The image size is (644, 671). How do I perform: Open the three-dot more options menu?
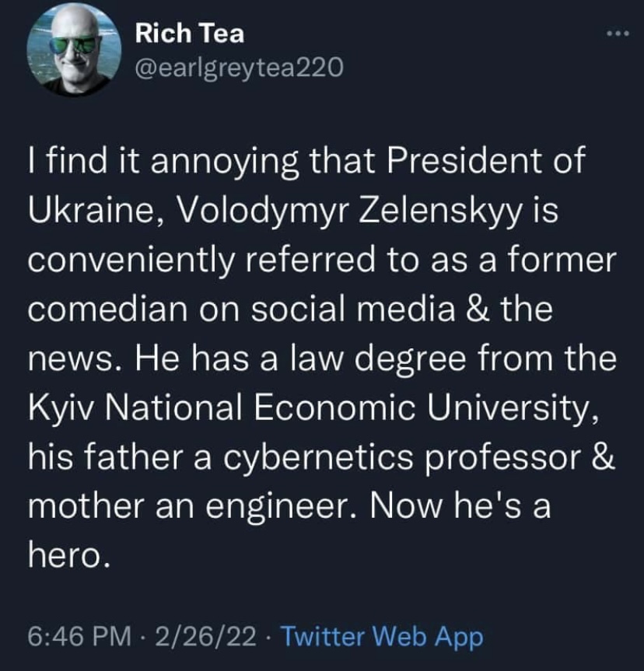coord(615,34)
